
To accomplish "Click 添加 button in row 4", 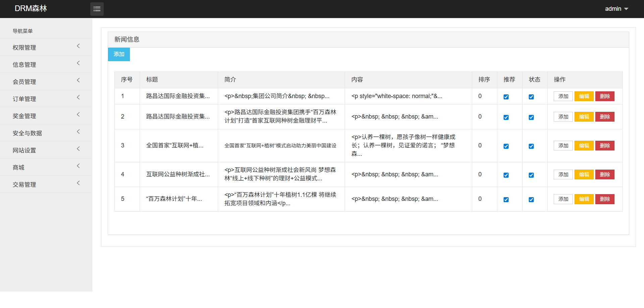I will 563,175.
